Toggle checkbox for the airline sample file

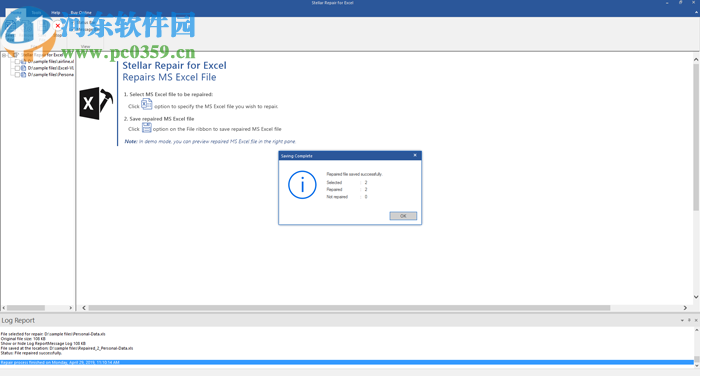[17, 61]
